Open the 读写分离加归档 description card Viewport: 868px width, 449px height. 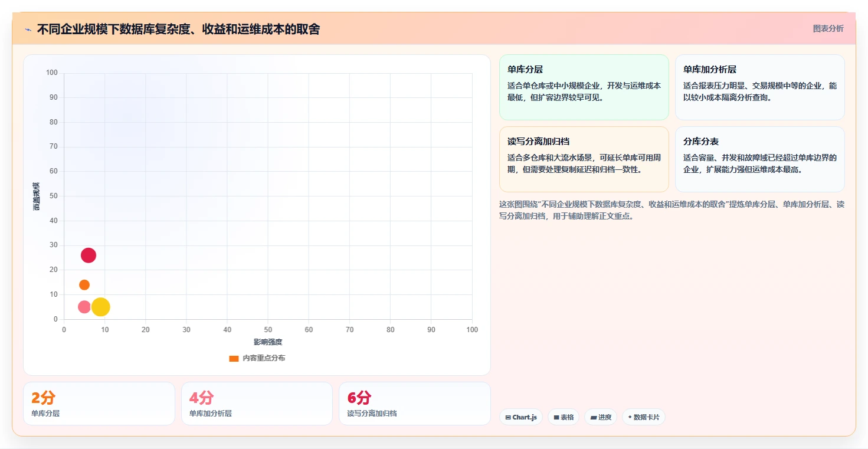click(x=584, y=159)
